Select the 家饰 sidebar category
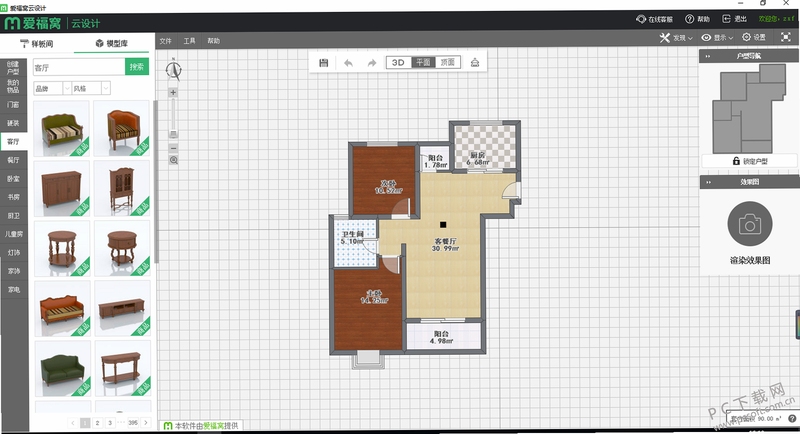The height and width of the screenshot is (434, 800). click(13, 271)
